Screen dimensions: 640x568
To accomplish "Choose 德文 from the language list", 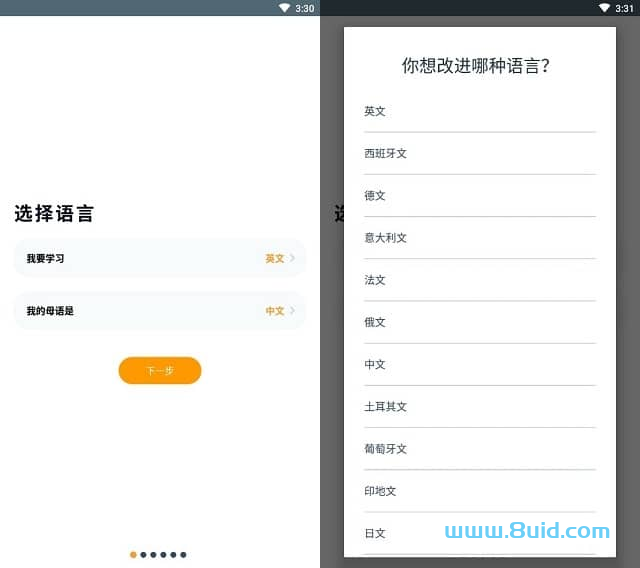I will (x=480, y=196).
